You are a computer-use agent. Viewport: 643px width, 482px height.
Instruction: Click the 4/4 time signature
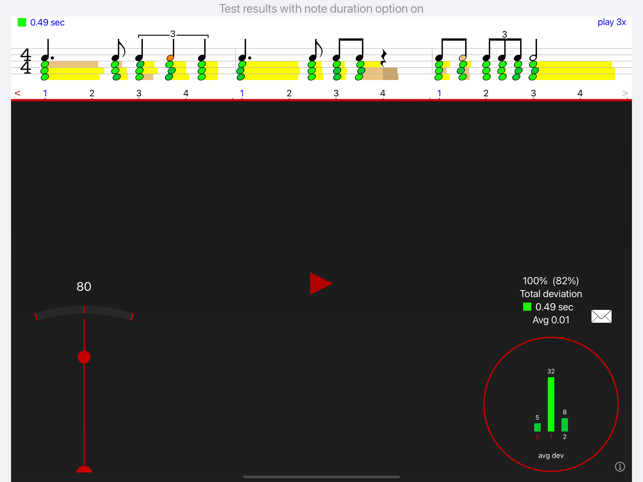[x=26, y=61]
